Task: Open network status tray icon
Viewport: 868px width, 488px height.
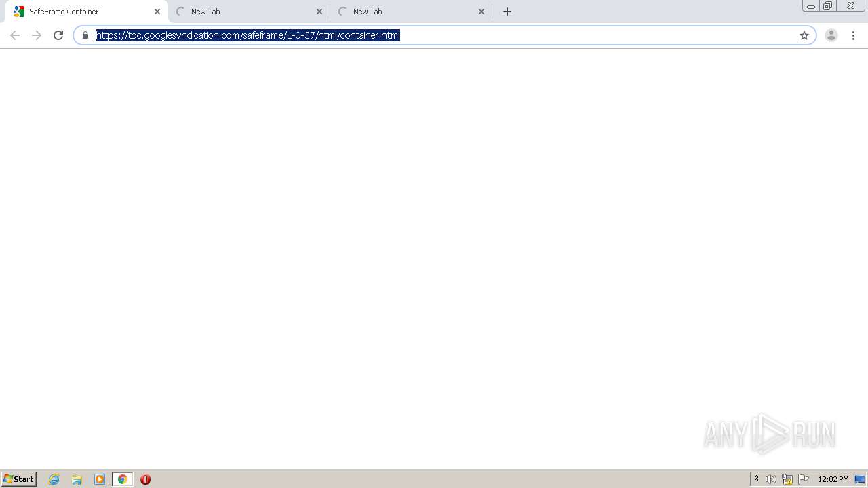Action: click(x=787, y=479)
